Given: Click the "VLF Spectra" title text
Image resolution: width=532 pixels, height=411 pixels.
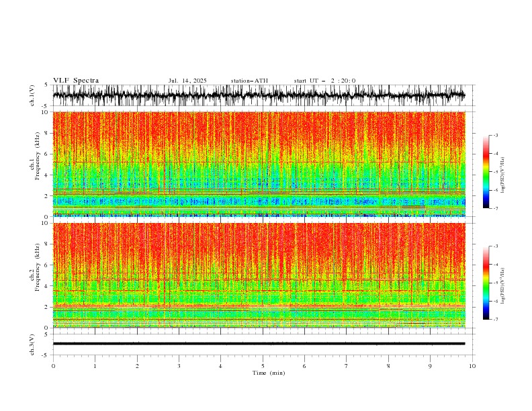Looking at the screenshot, I should tap(76, 81).
